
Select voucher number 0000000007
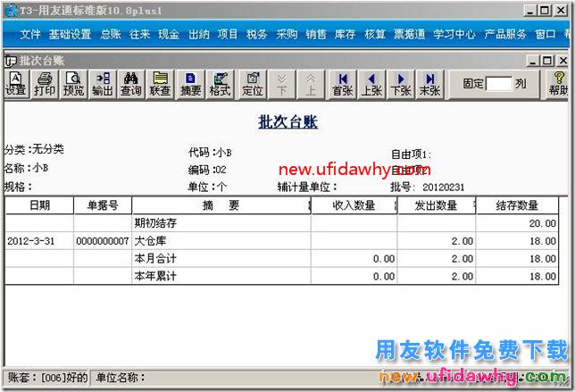103,241
